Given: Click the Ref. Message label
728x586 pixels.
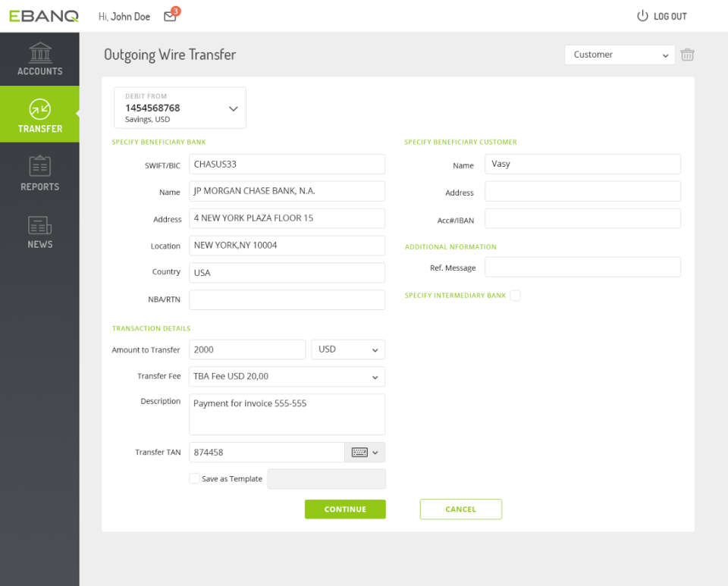Looking at the screenshot, I should click(453, 268).
